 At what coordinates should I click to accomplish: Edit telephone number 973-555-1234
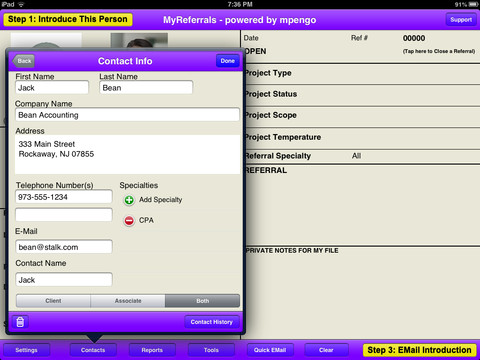[x=64, y=197]
